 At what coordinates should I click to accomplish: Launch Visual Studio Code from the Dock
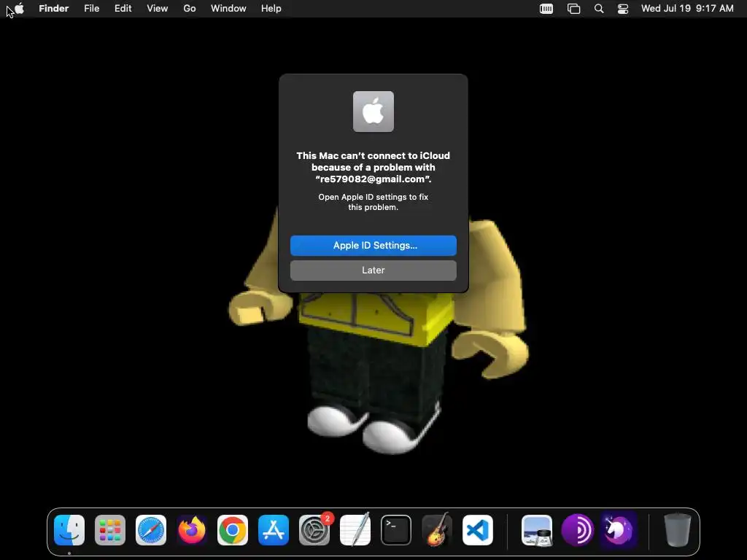pyautogui.click(x=478, y=530)
